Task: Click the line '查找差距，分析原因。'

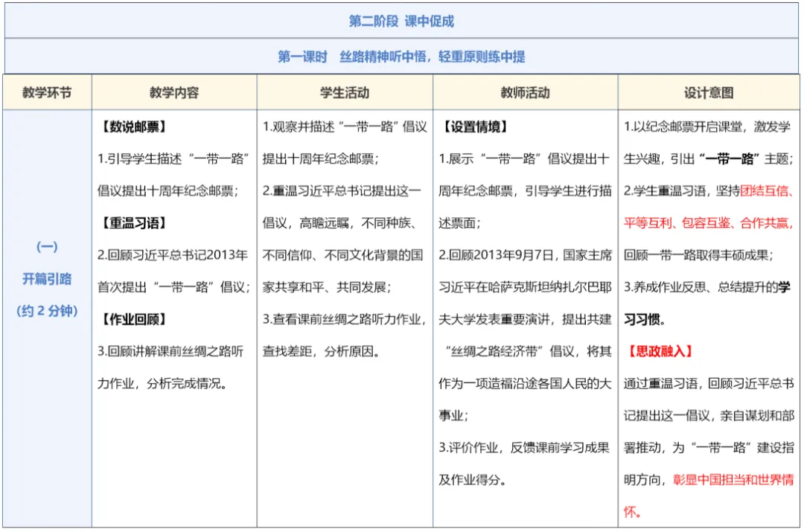Action: (322, 352)
